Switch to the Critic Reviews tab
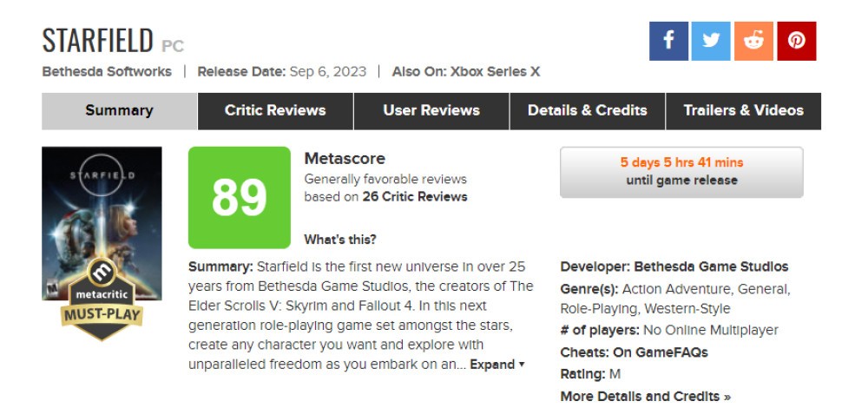The width and height of the screenshot is (868, 408). 275,111
